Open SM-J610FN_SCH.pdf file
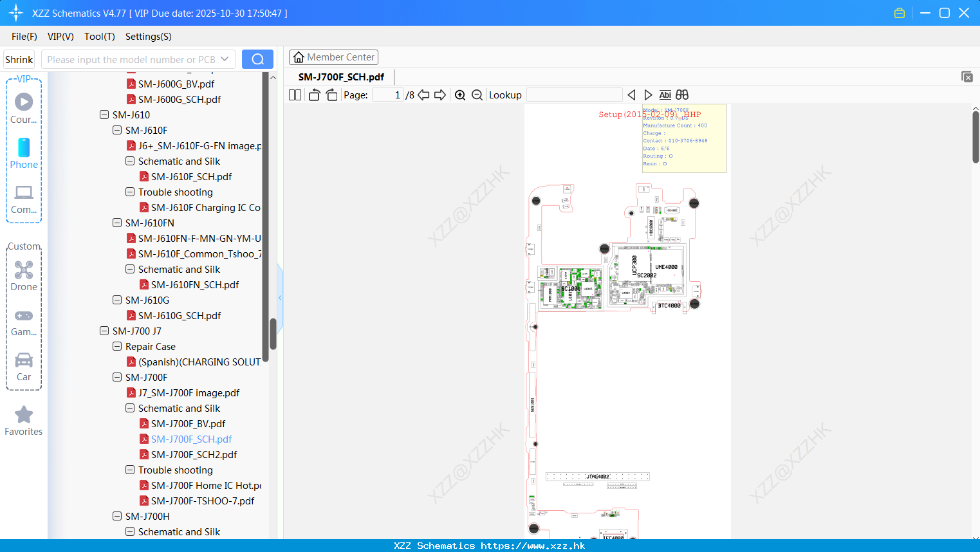Viewport: 980px width, 552px height. [x=195, y=285]
